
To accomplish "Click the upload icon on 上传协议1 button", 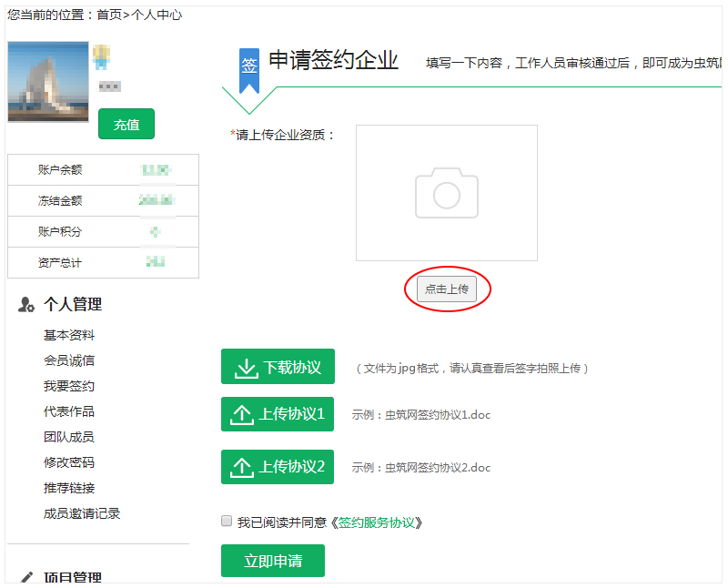I will (x=244, y=414).
